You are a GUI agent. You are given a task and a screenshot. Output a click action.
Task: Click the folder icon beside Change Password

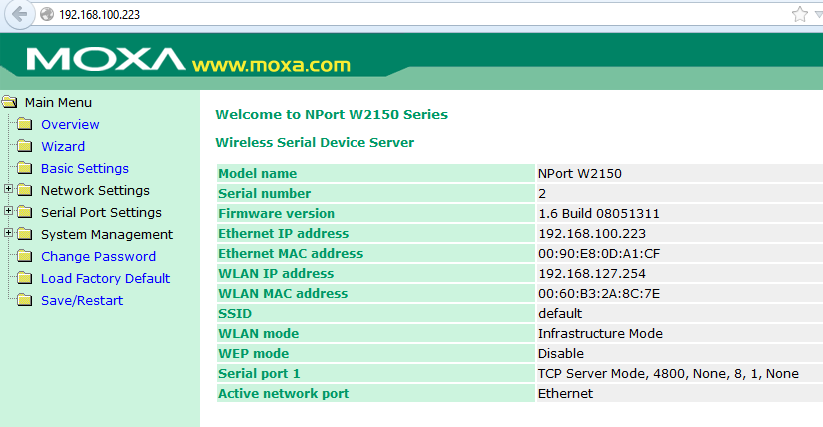pos(24,257)
